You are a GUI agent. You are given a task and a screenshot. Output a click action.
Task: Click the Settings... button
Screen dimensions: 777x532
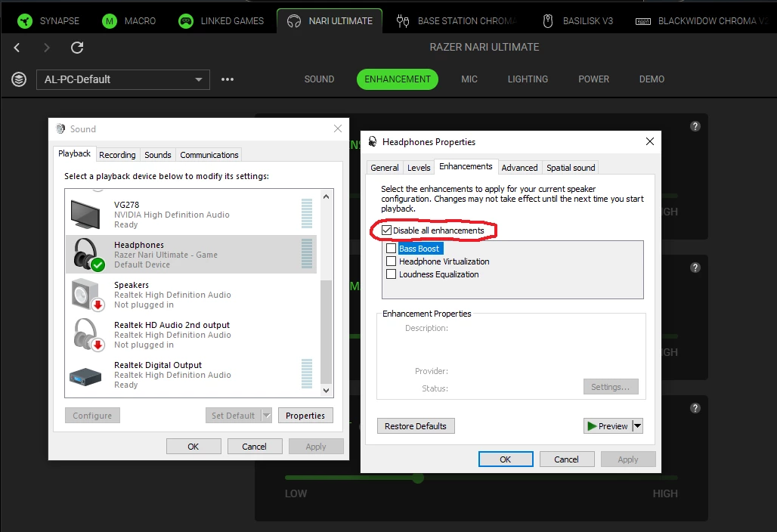[x=611, y=387]
